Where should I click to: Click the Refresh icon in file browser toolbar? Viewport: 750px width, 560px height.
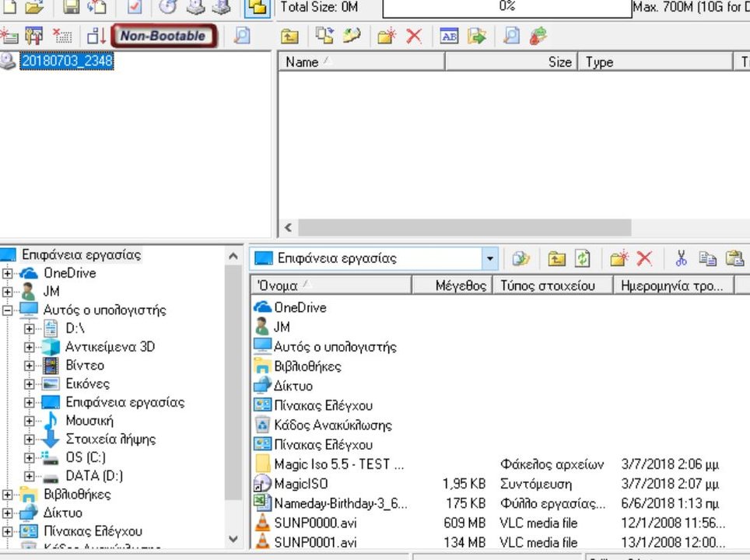click(x=582, y=258)
